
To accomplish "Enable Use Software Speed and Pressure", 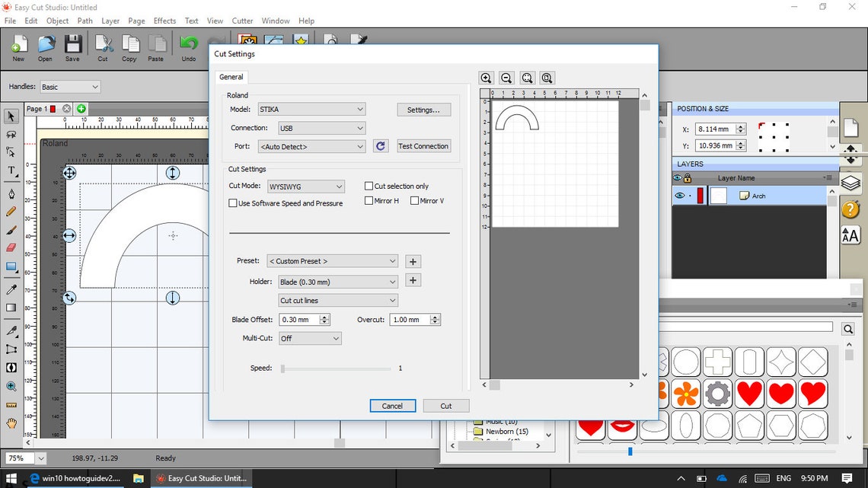I will [233, 203].
